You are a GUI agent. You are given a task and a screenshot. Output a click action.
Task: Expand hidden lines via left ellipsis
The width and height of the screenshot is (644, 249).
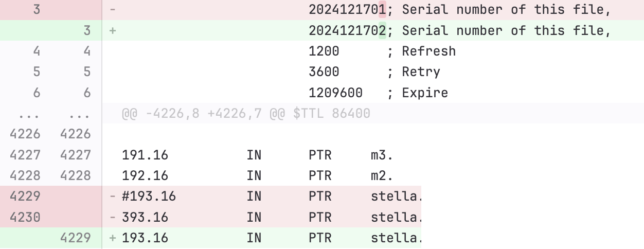[26, 113]
